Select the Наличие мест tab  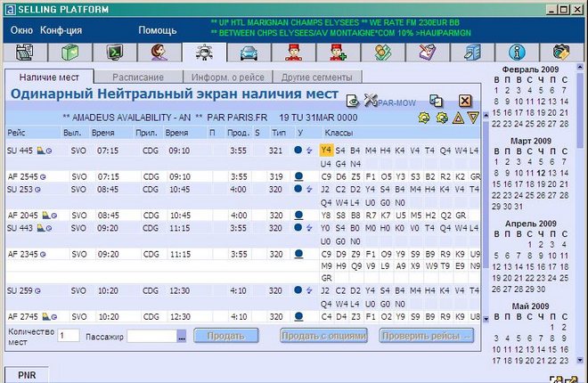coord(49,77)
